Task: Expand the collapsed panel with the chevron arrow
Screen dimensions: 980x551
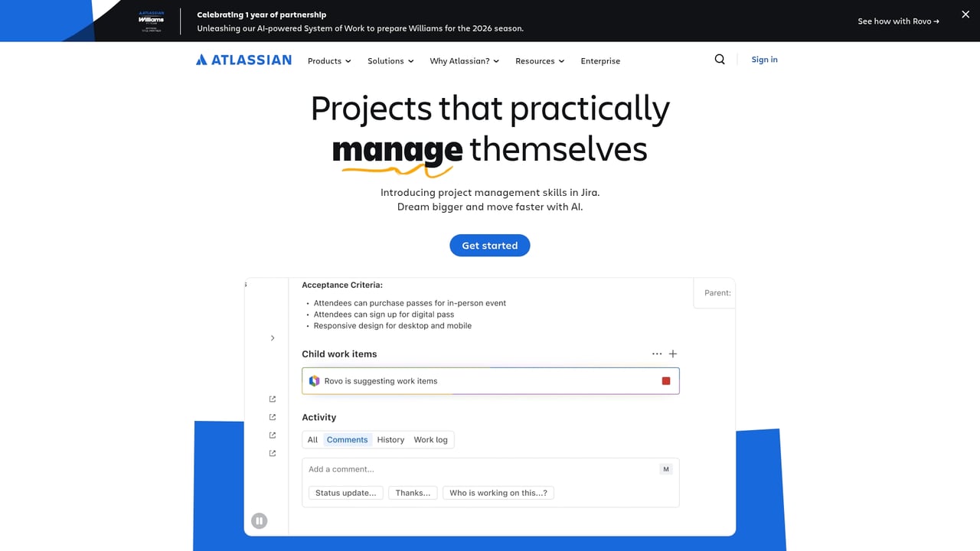Action: click(273, 337)
